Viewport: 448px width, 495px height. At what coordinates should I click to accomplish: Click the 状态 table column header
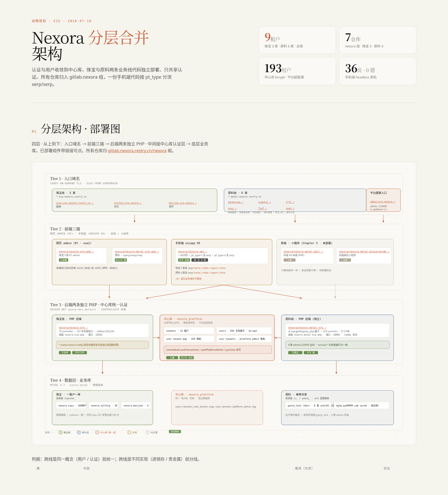[387, 468]
